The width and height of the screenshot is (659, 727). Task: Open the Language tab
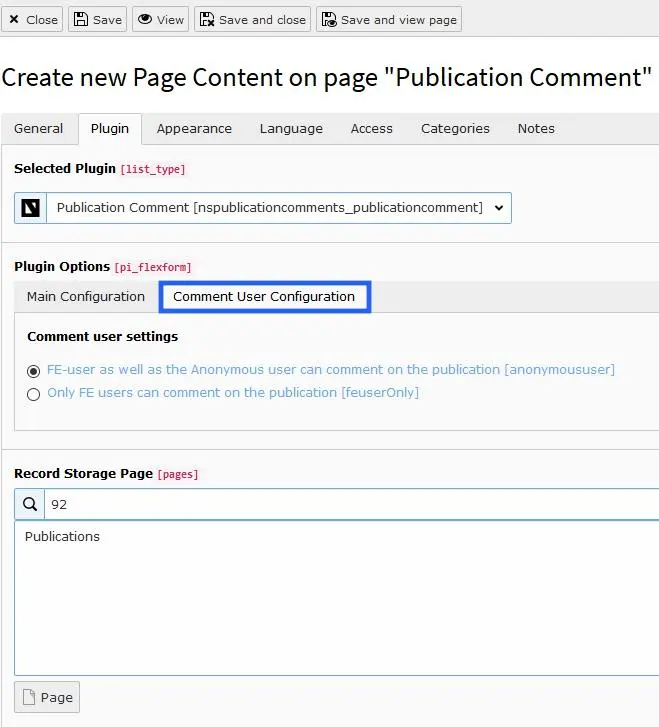point(291,128)
